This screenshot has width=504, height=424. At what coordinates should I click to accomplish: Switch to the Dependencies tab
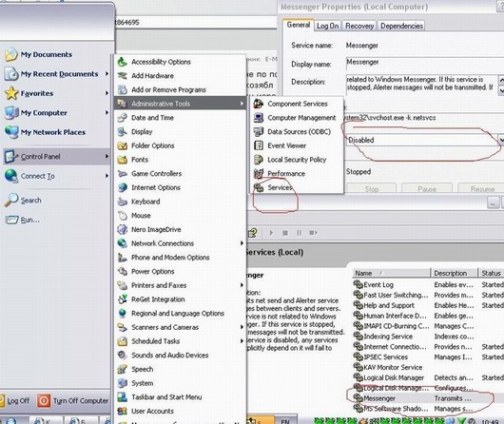pos(401,26)
